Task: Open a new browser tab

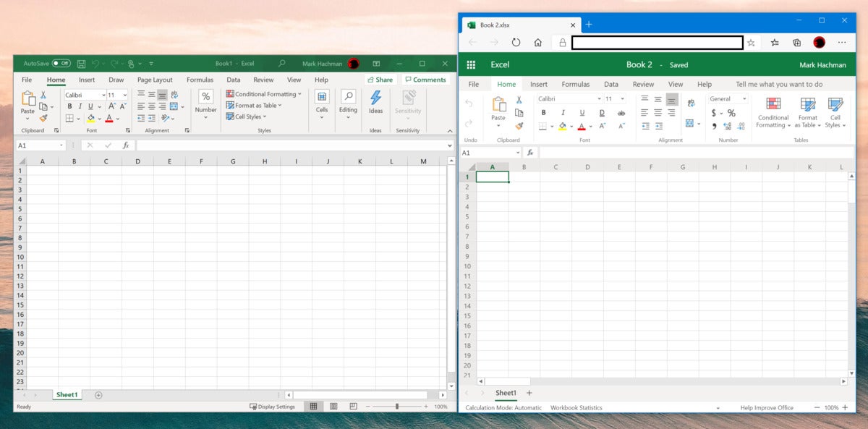Action: [x=589, y=24]
